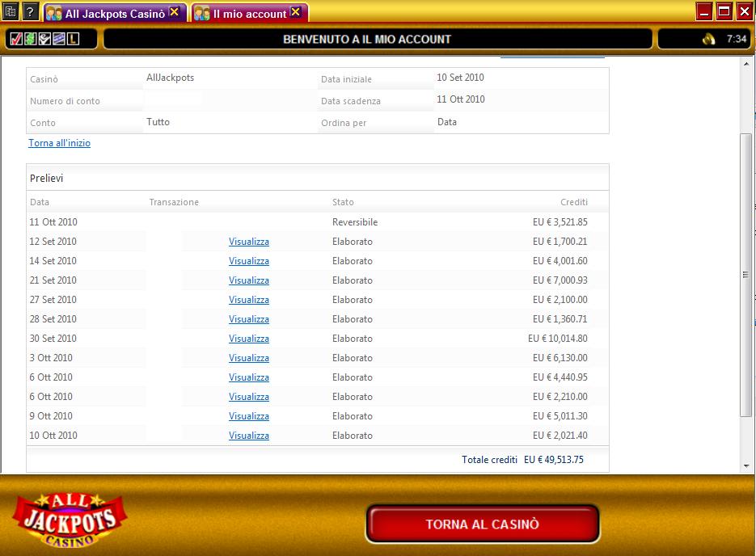Click the Data column header in Prelievi table

[x=40, y=202]
